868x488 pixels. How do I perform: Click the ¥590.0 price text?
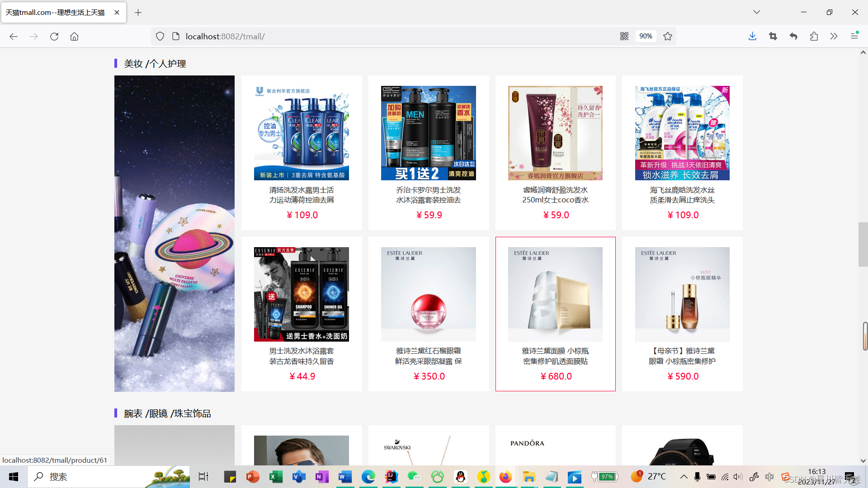coord(683,376)
